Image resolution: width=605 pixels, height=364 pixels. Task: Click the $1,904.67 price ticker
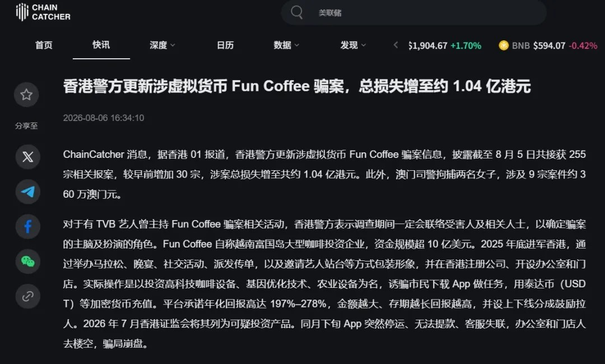tap(444, 45)
